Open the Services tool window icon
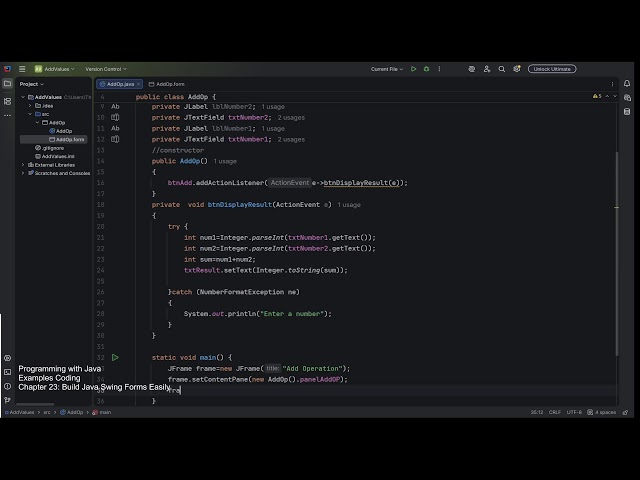 click(7, 358)
